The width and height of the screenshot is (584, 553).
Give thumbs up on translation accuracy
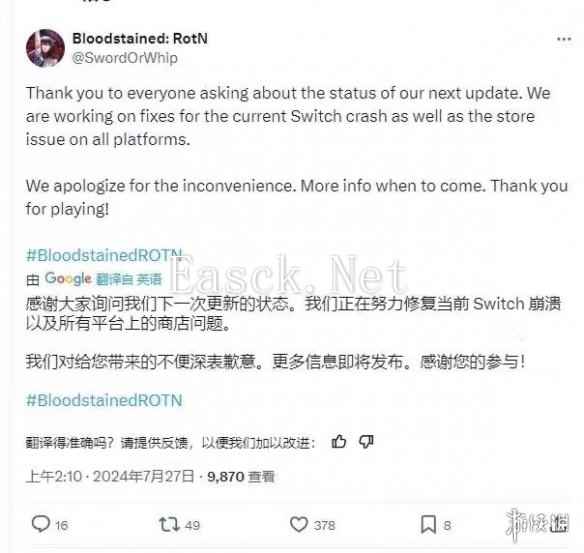click(x=339, y=442)
